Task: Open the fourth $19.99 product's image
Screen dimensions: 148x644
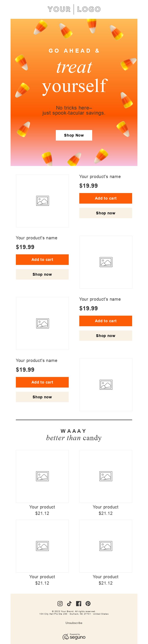Action: point(106,385)
